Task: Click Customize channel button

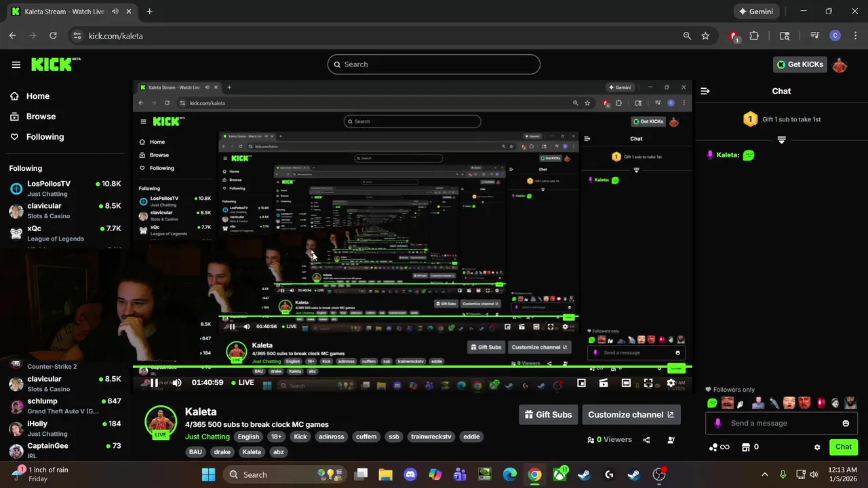Action: click(x=631, y=415)
